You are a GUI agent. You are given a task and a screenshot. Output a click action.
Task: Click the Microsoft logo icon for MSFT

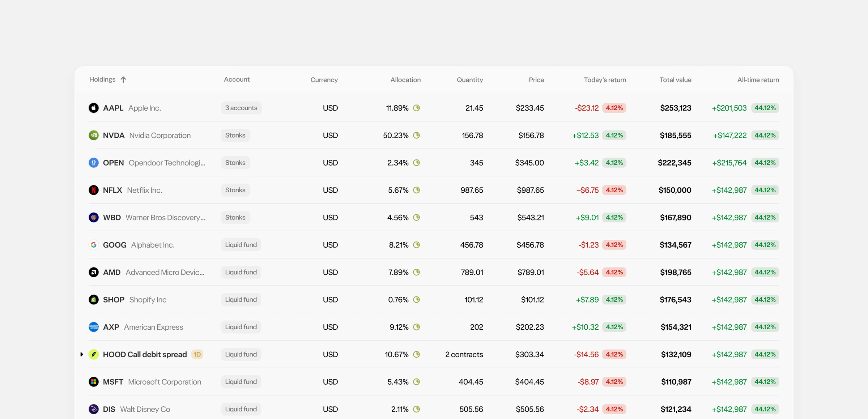tap(94, 382)
